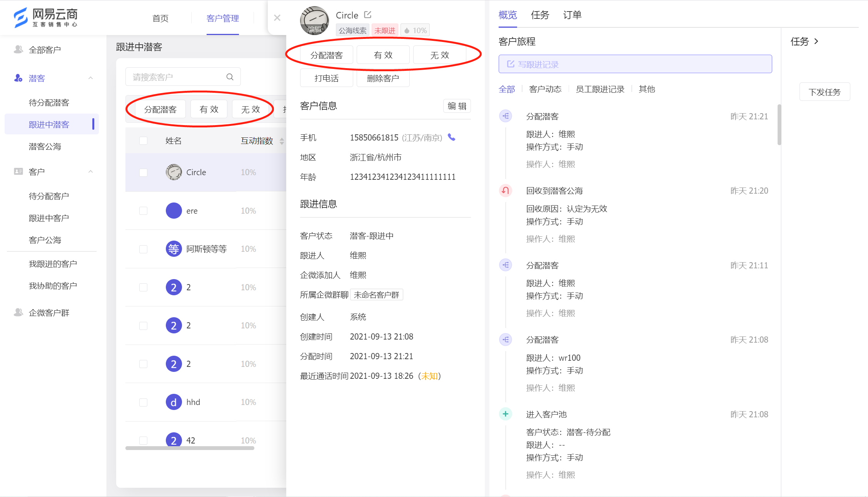The height and width of the screenshot is (497, 868).
Task: Click the 删除客户 button
Action: (383, 78)
